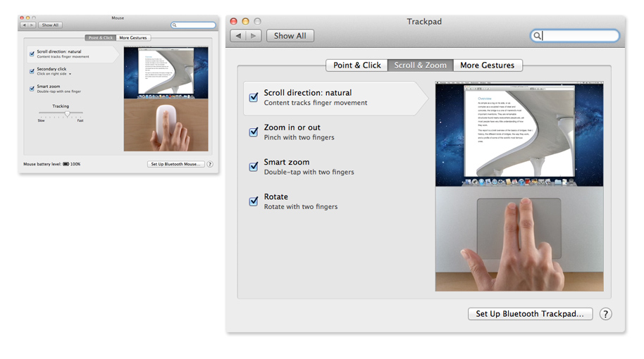Click Show All in Trackpad window
Screen dimensions: 644x359
[290, 36]
